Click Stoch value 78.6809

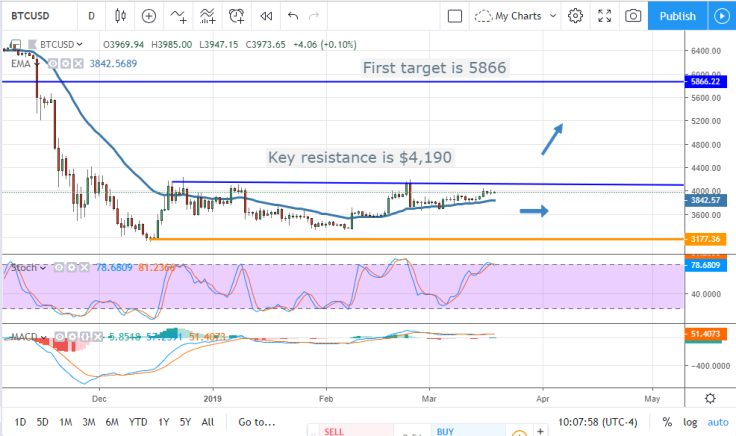click(x=114, y=268)
